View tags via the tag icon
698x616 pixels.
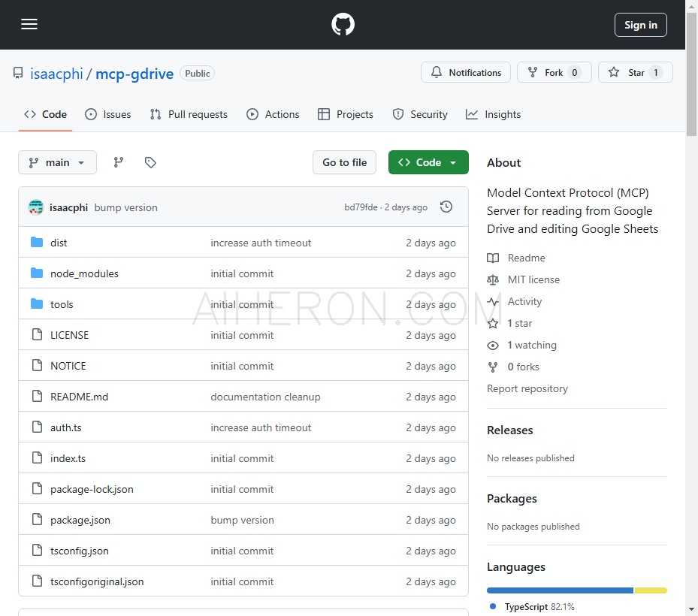coord(150,162)
